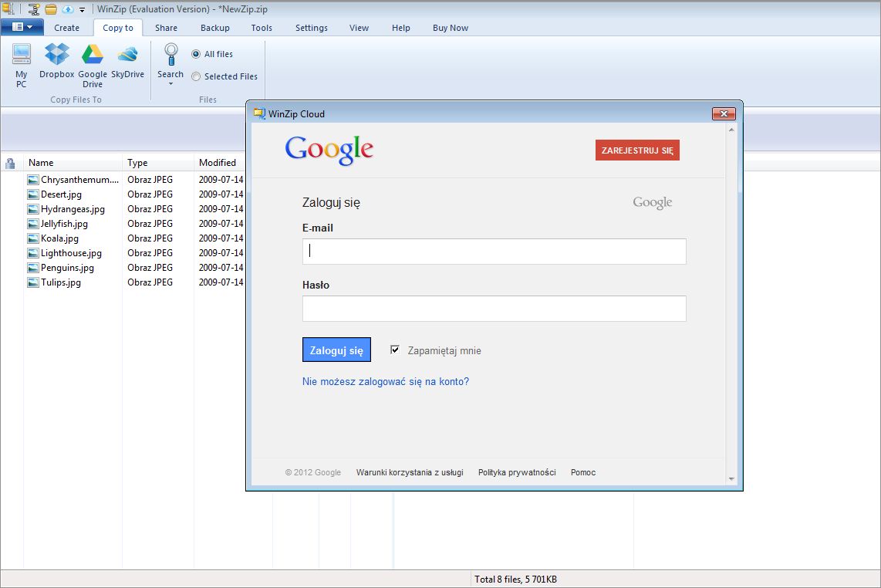Viewport: 881px width, 588px height.
Task: Open Nie możesz zalogować się na konto link
Action: [x=386, y=382]
